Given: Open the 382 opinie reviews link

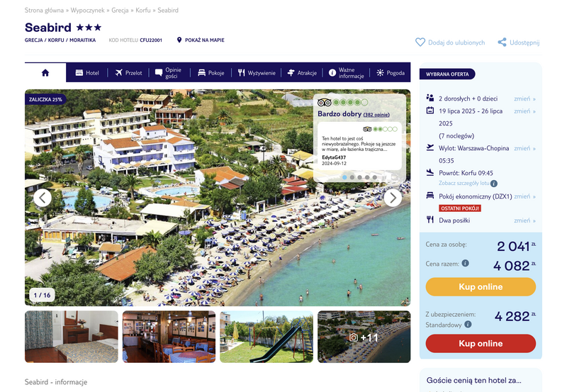Looking at the screenshot, I should (x=376, y=115).
